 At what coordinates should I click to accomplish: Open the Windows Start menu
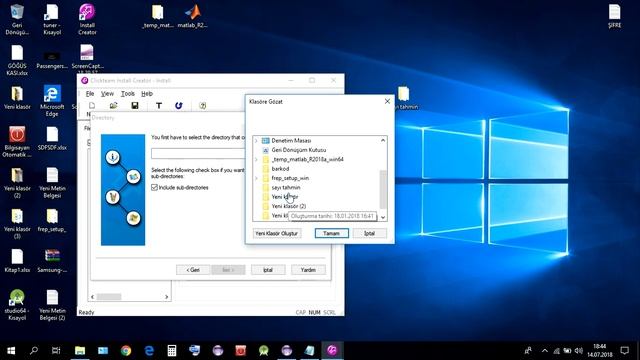(11, 351)
